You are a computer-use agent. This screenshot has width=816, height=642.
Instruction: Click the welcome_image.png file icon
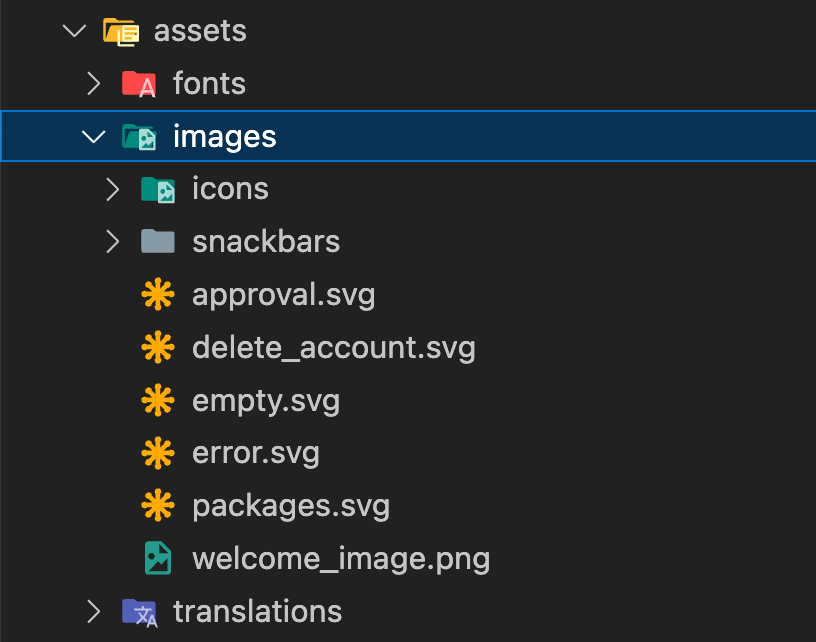tap(158, 558)
